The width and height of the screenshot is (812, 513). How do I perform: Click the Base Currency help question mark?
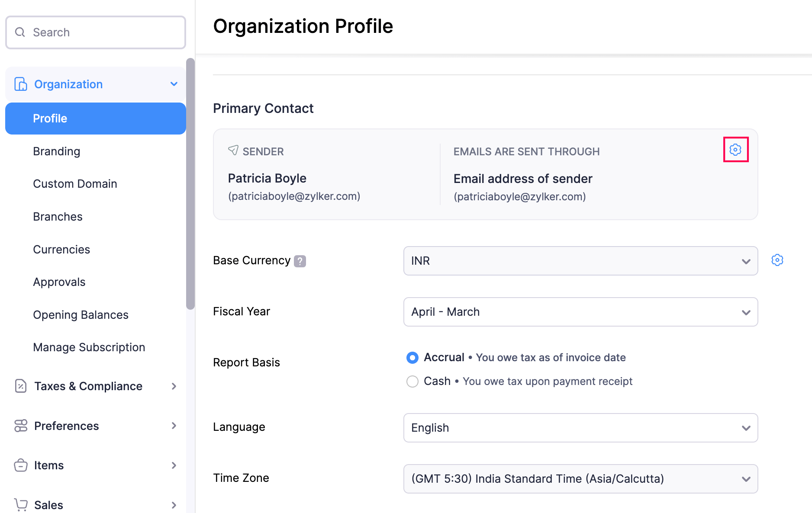pyautogui.click(x=300, y=261)
